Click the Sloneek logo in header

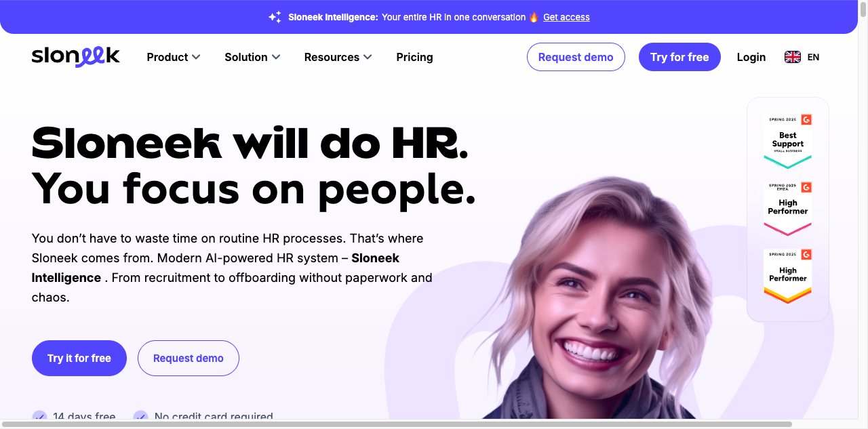(75, 57)
